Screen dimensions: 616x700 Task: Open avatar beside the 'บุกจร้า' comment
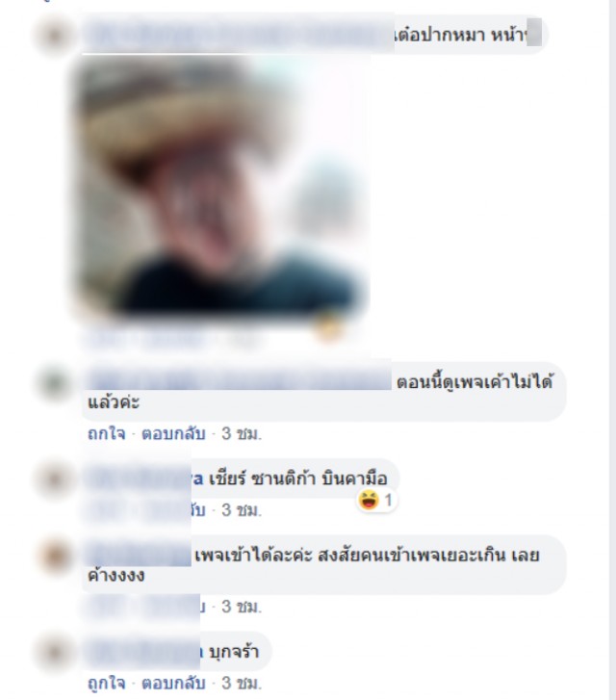tap(55, 653)
